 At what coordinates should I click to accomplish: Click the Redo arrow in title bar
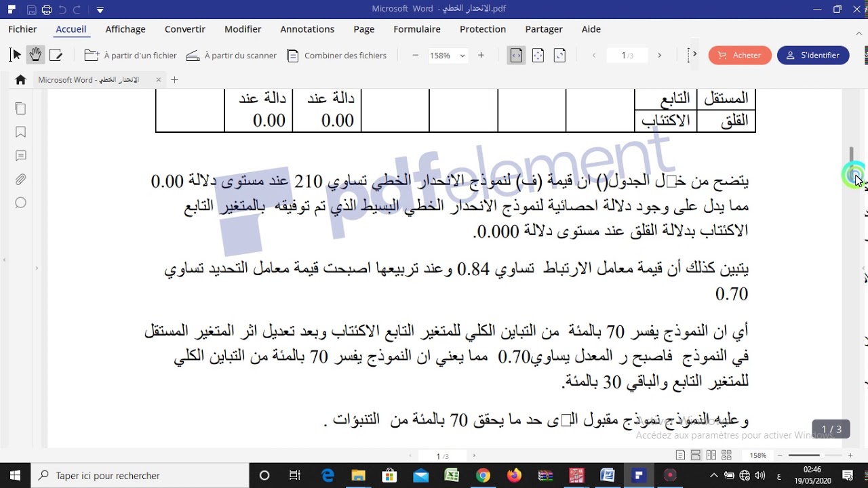(x=77, y=9)
